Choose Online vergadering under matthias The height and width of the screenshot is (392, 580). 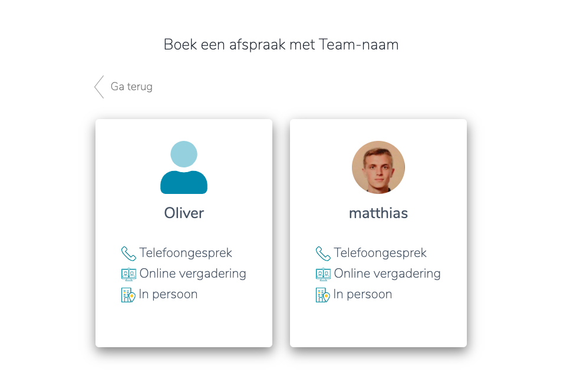pyautogui.click(x=387, y=274)
